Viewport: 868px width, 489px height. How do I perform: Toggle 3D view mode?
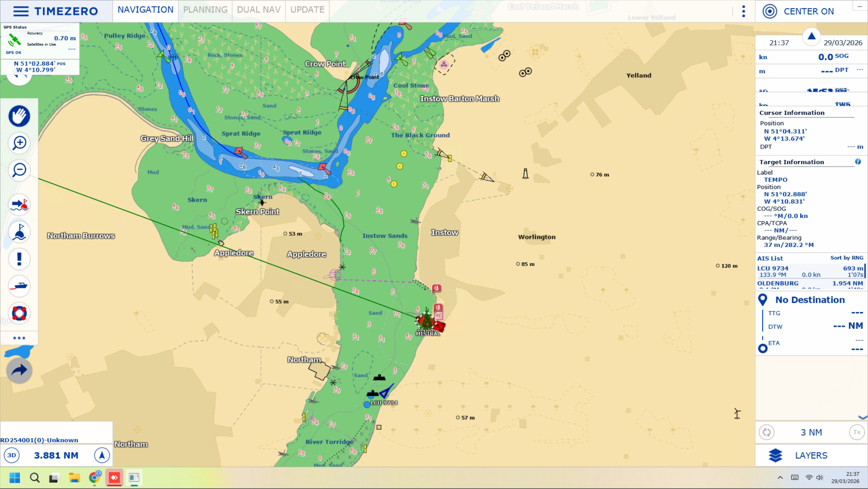click(12, 455)
